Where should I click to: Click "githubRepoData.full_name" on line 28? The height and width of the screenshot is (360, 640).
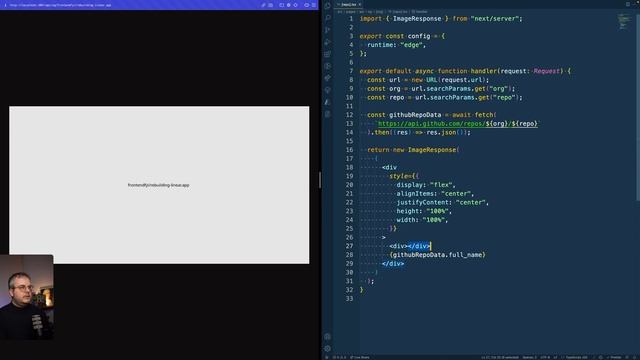pos(437,255)
